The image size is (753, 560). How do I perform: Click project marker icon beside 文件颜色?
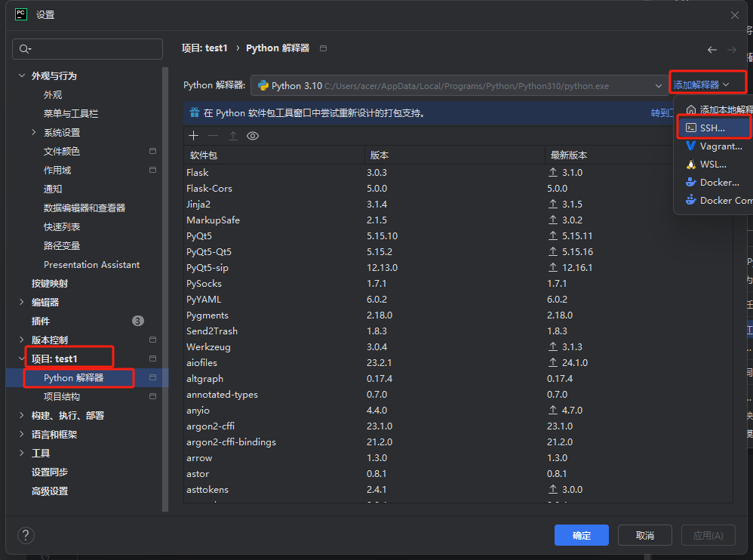pyautogui.click(x=152, y=151)
